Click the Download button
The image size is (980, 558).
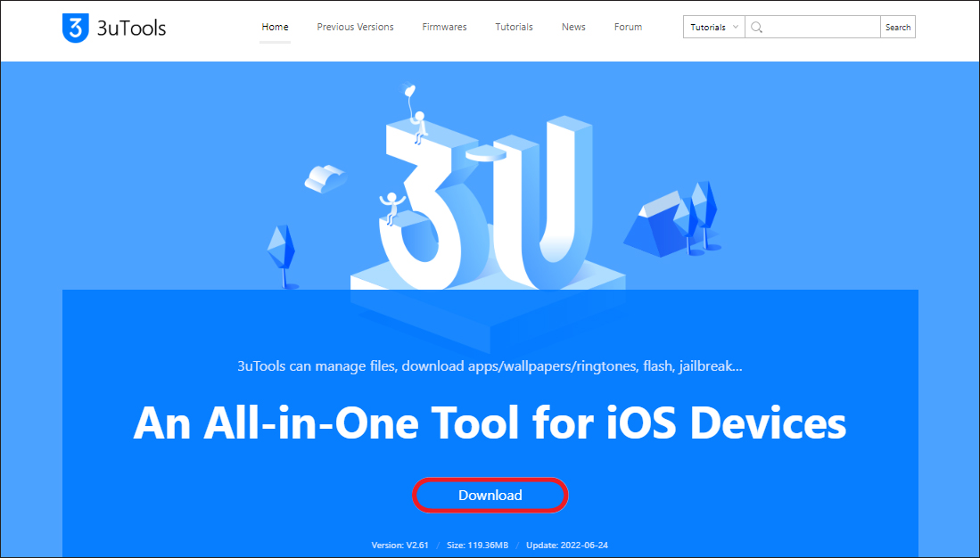coord(490,495)
